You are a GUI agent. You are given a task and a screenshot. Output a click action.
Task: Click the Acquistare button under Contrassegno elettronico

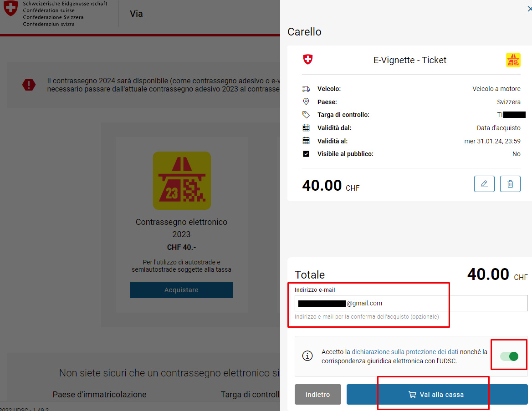click(x=182, y=290)
